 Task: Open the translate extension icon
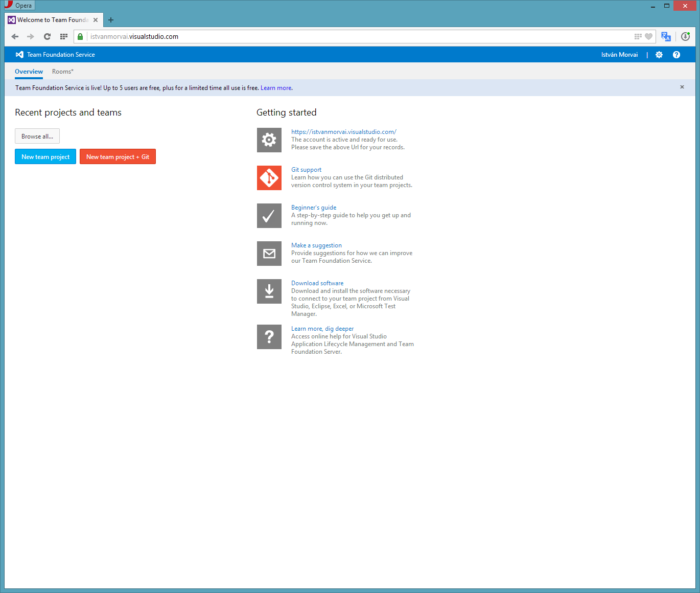666,36
